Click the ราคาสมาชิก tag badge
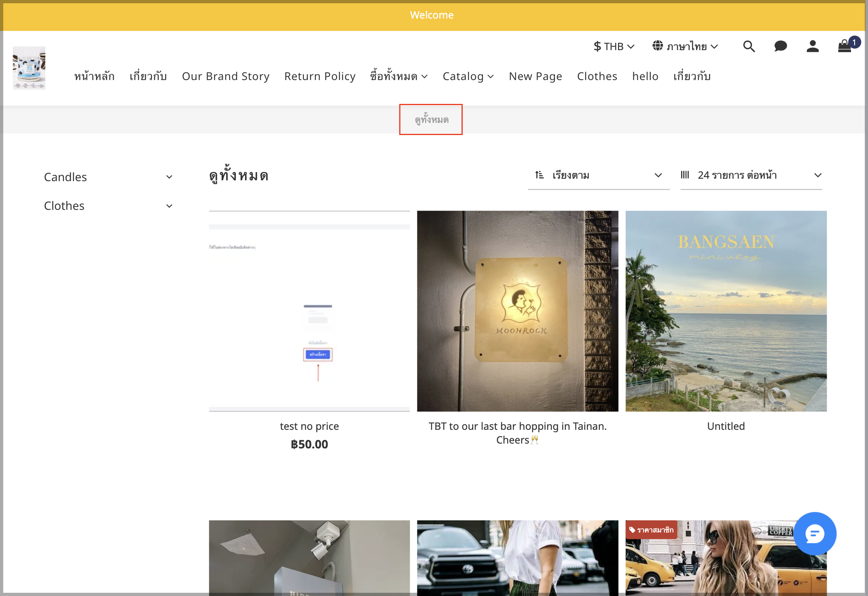This screenshot has height=596, width=868. (x=651, y=530)
